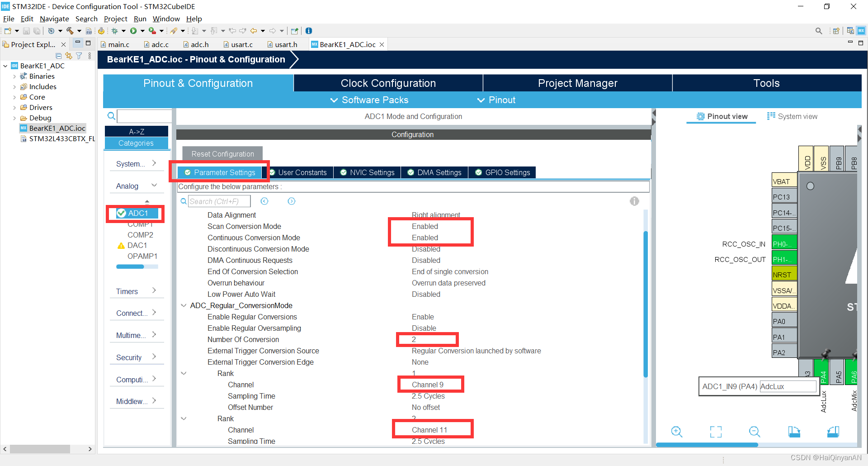This screenshot has height=466, width=868.
Task: Click the Device Configuration Tool code generation icon
Action: 101,31
